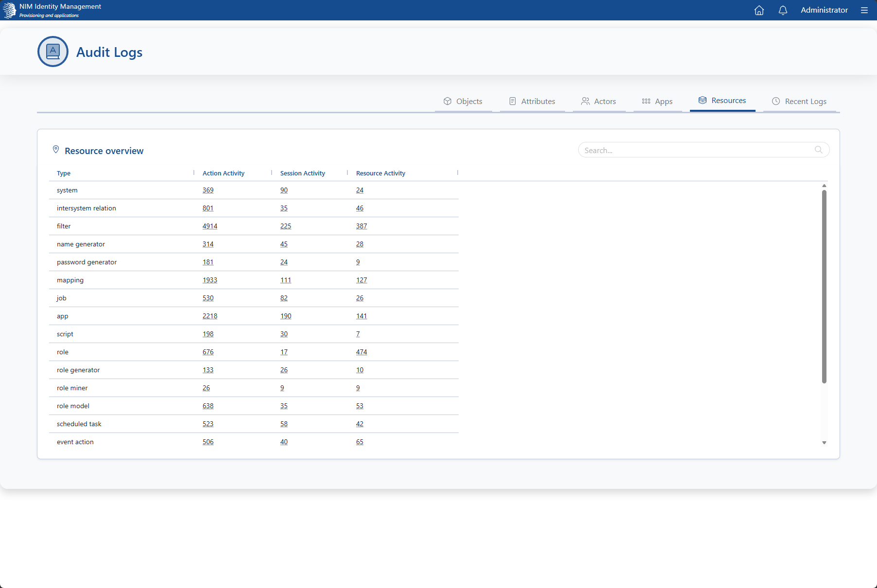Click the Resource overview pin icon
The width and height of the screenshot is (877, 588).
coord(56,150)
